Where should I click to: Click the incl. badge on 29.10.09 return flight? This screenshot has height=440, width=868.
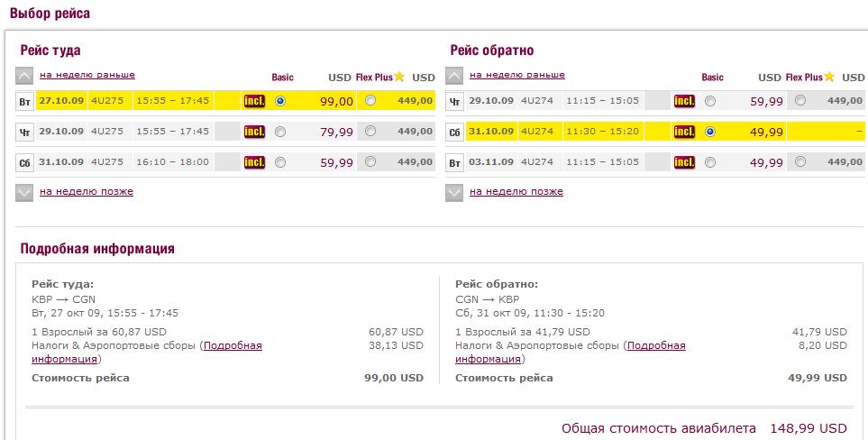pyautogui.click(x=684, y=101)
